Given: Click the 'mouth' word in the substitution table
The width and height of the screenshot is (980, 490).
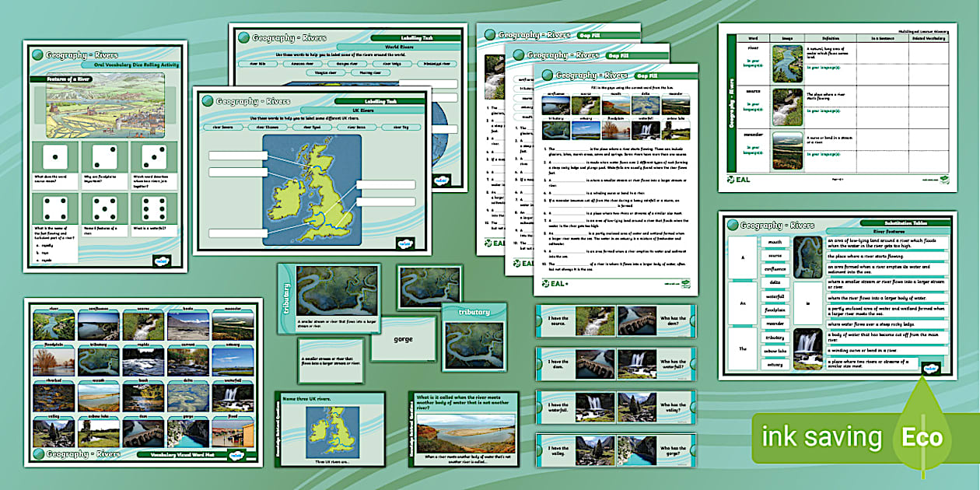Looking at the screenshot, I should click(x=775, y=243).
